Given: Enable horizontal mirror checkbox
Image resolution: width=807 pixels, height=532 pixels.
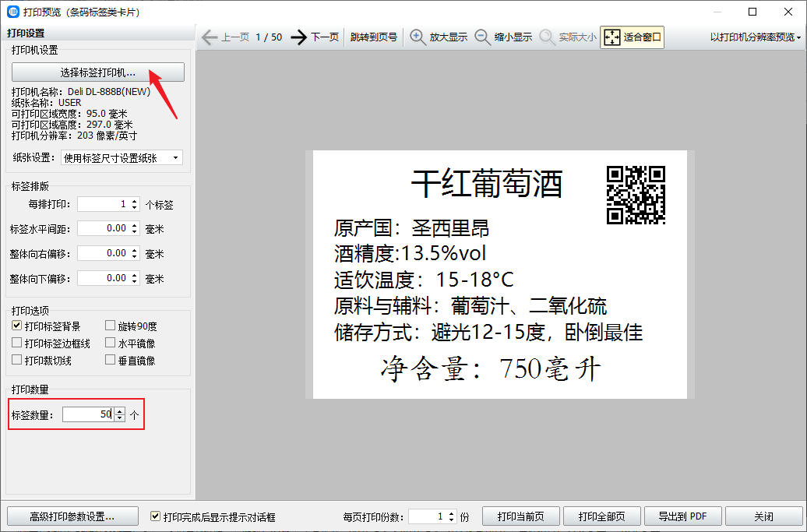Looking at the screenshot, I should click(x=111, y=344).
